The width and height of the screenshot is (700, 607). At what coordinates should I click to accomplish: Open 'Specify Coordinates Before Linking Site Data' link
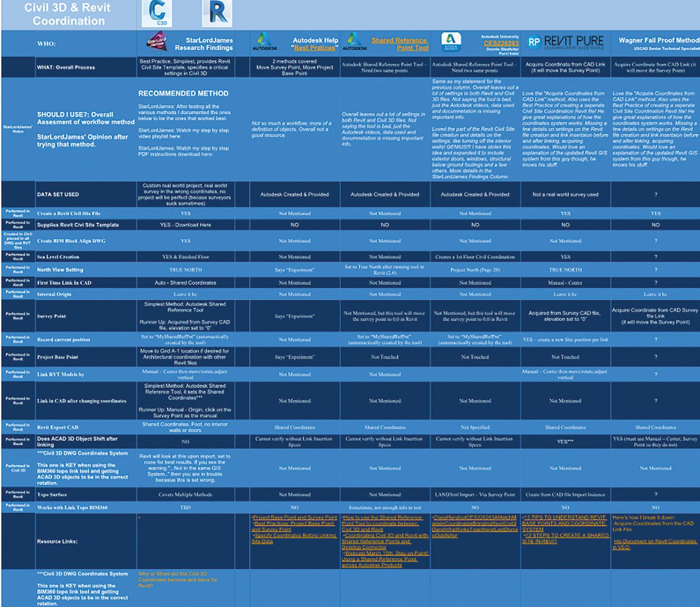pos(294,538)
